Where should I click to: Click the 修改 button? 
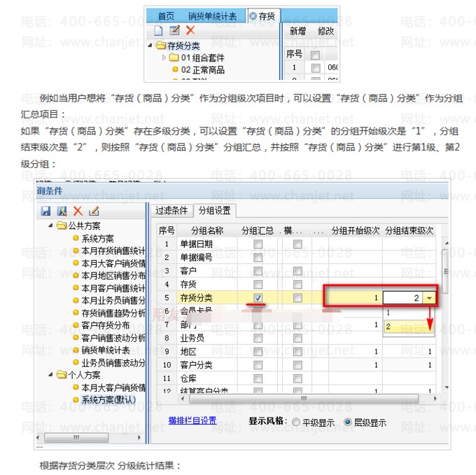[x=325, y=31]
